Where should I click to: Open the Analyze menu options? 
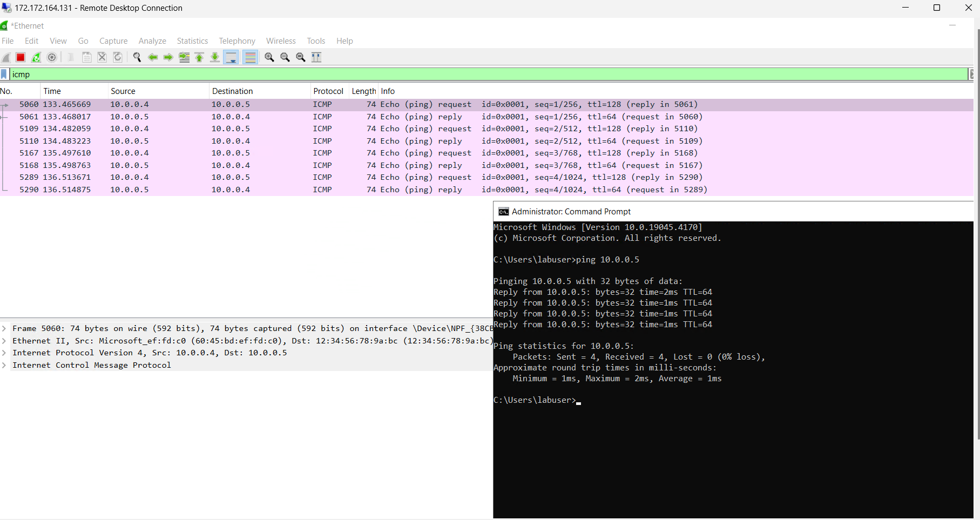152,40
